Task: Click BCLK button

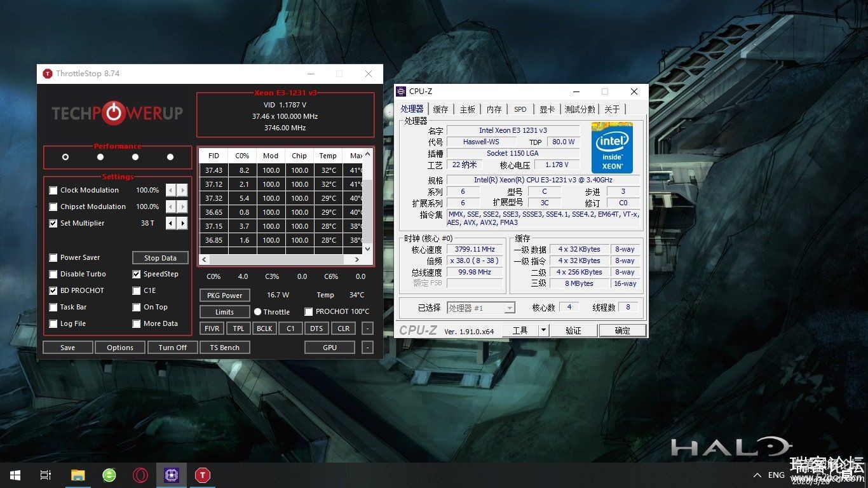Action: coord(264,329)
